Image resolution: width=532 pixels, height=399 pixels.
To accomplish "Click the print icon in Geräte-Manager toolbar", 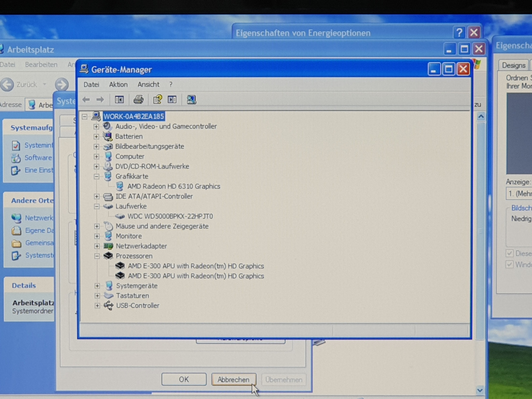I will (138, 99).
